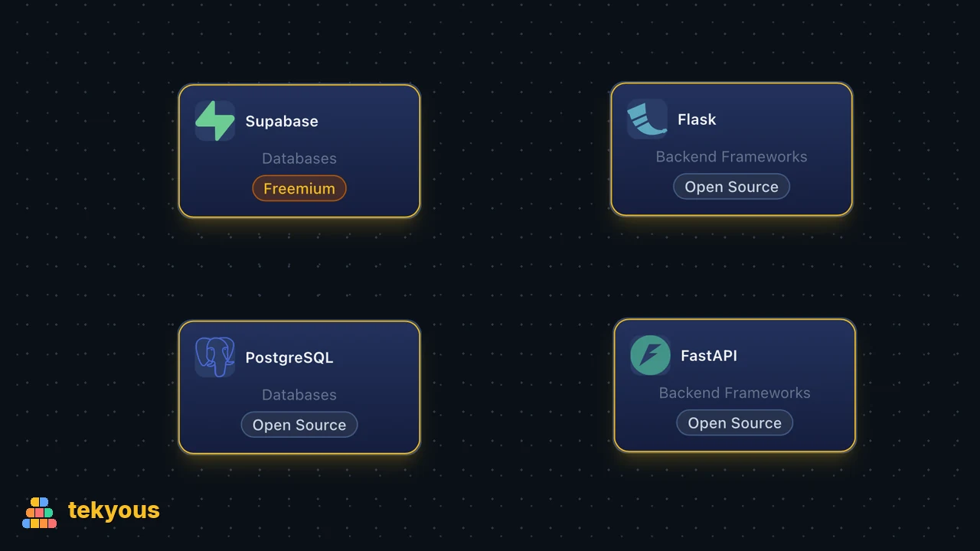Click Databases label under Supabase
Viewport: 980px width, 551px height.
[299, 158]
